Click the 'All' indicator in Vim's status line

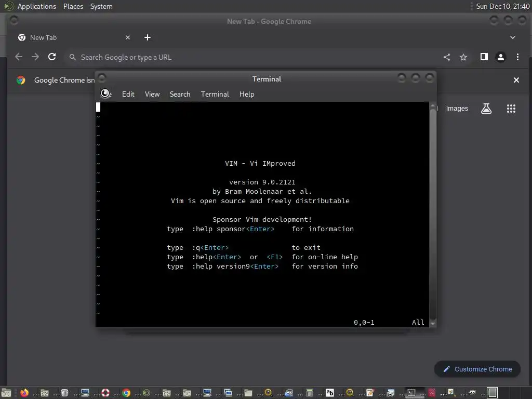click(418, 322)
